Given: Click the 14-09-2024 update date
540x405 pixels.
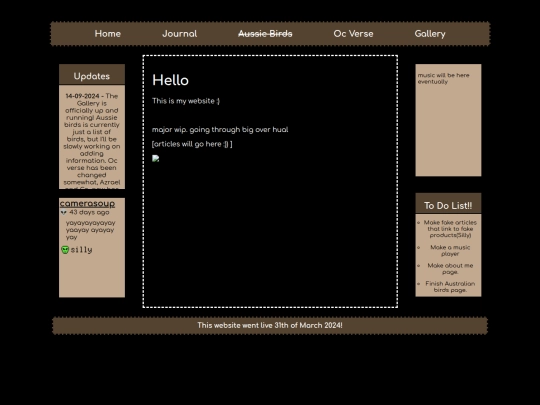Looking at the screenshot, I should tap(82, 96).
